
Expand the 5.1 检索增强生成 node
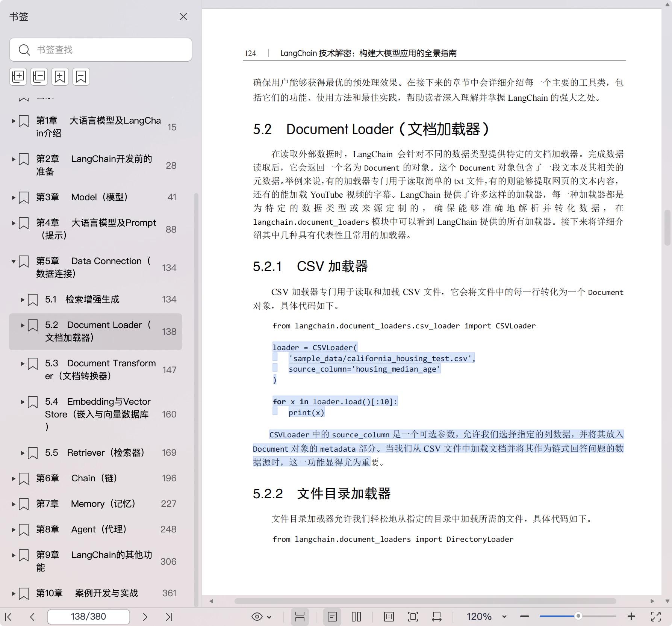23,300
